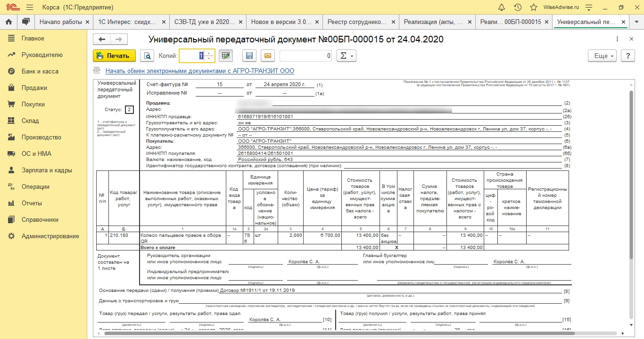Open the Зарплата и кадры section
Viewport: 644px width, 339px height.
(x=47, y=170)
